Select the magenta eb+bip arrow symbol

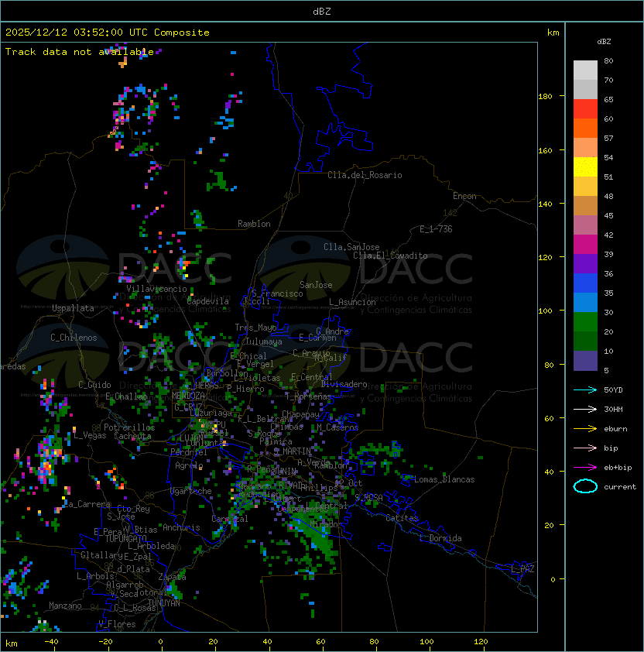tap(585, 468)
